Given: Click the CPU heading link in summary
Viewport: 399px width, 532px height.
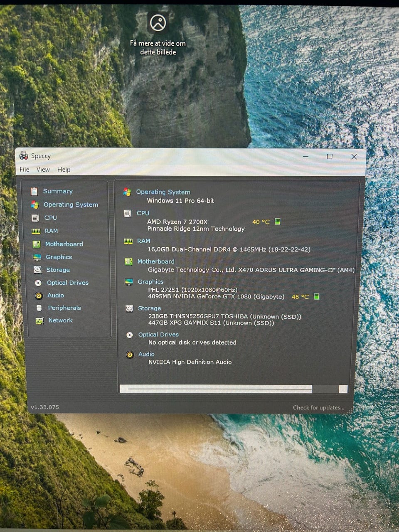Looking at the screenshot, I should click(143, 213).
